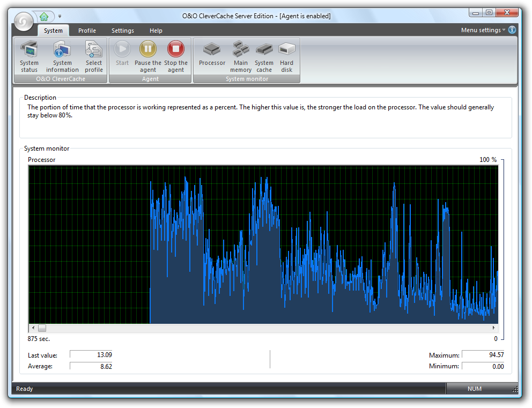Screen dimensions: 532x408
Task: Click the Average field 8.62
Action: coord(91,366)
